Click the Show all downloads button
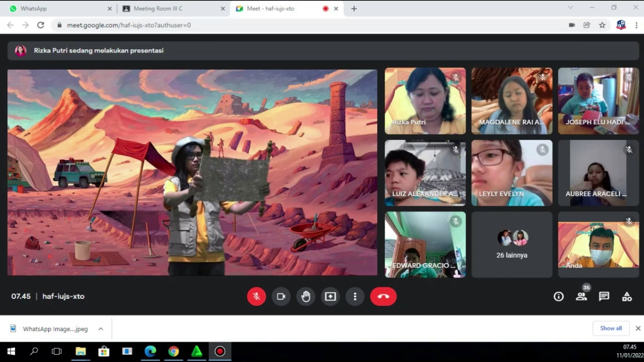This screenshot has height=362, width=644. click(x=611, y=328)
